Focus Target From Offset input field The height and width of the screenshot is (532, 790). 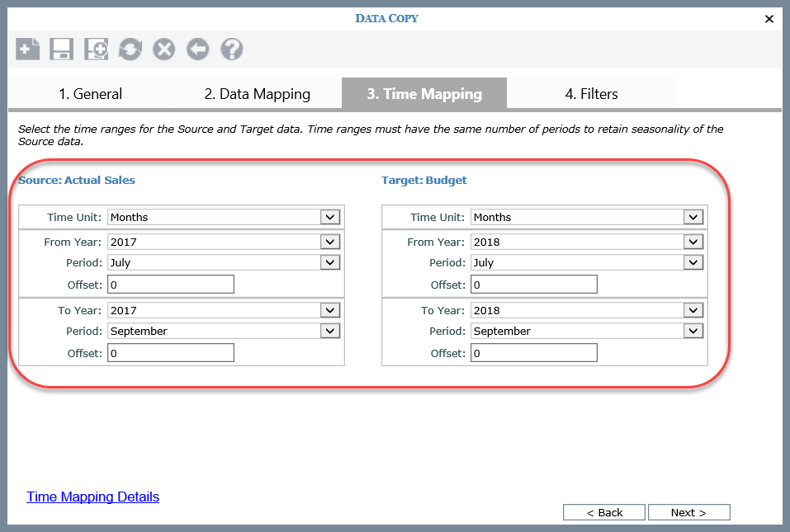(534, 285)
